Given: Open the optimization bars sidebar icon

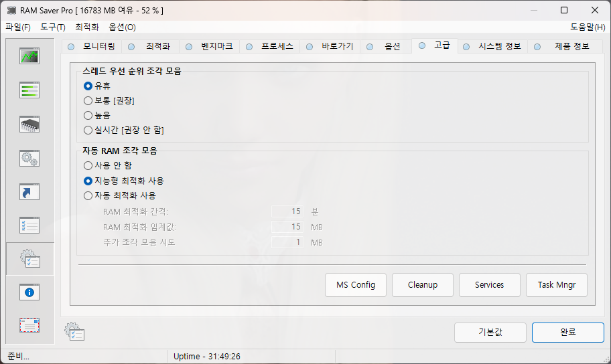Looking at the screenshot, I should 29,90.
